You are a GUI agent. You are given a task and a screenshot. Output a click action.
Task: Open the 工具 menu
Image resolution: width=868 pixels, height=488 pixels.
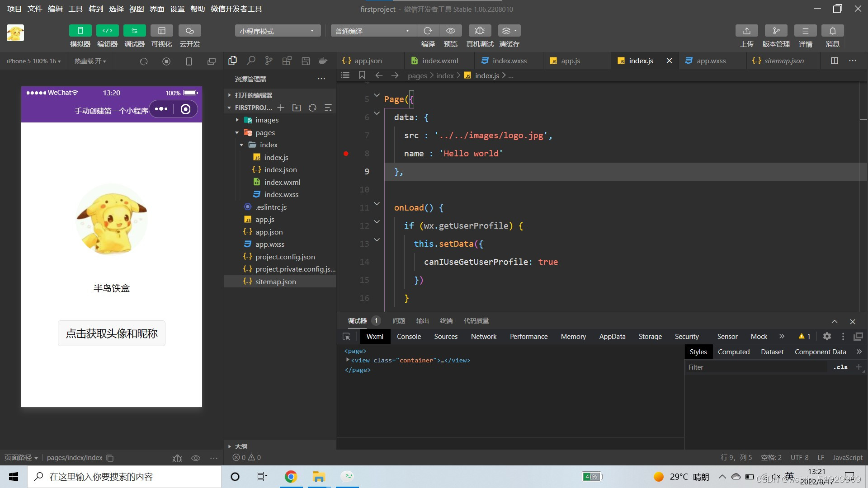point(75,9)
